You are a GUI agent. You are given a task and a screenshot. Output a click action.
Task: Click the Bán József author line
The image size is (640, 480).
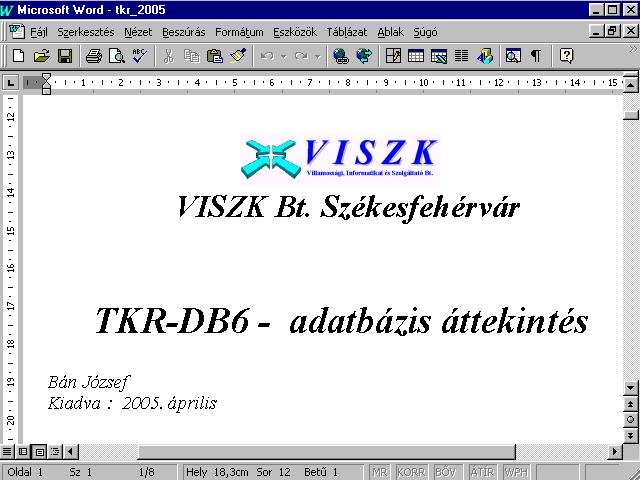[89, 382]
